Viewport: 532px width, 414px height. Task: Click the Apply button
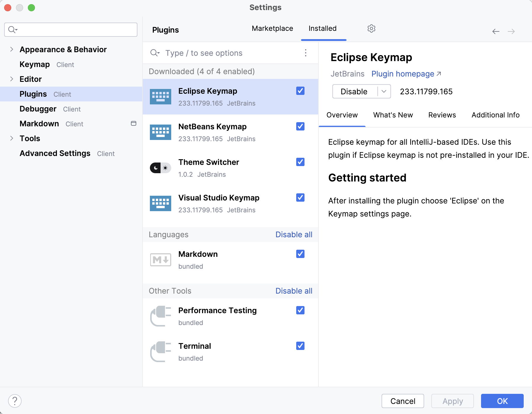(452, 401)
